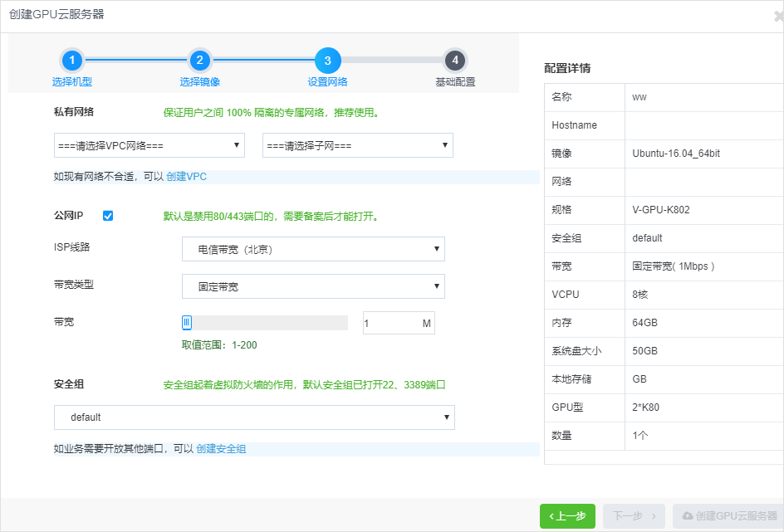The width and height of the screenshot is (784, 532).
Task: Click the 私有网络 section label
Action: click(x=74, y=111)
